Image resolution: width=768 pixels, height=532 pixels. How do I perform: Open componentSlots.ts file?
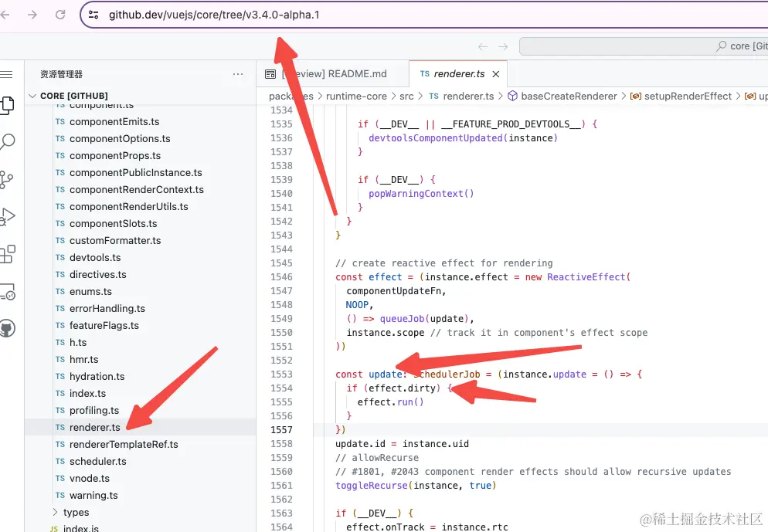[113, 224]
